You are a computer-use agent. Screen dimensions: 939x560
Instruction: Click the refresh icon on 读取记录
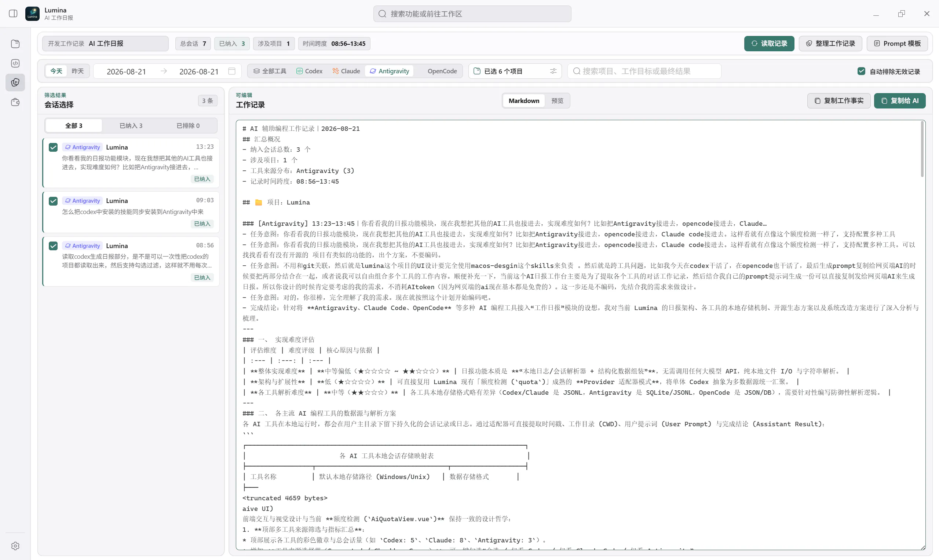pos(755,43)
